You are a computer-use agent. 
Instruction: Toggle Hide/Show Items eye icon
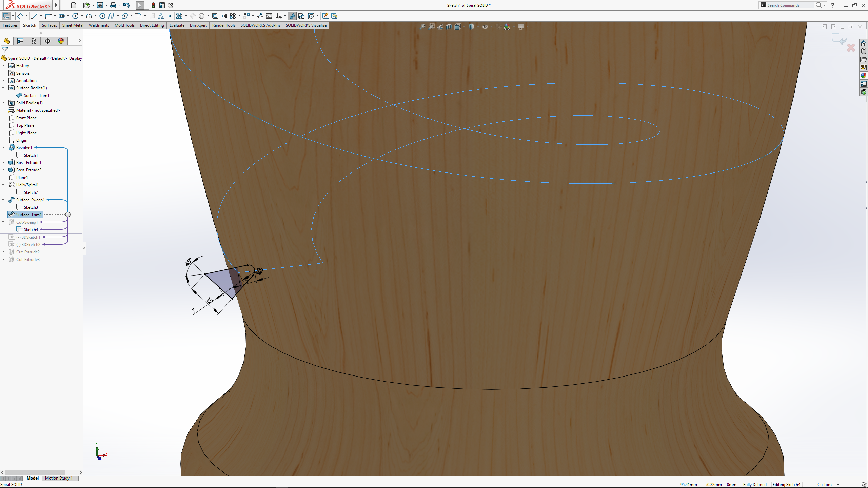[x=485, y=27]
